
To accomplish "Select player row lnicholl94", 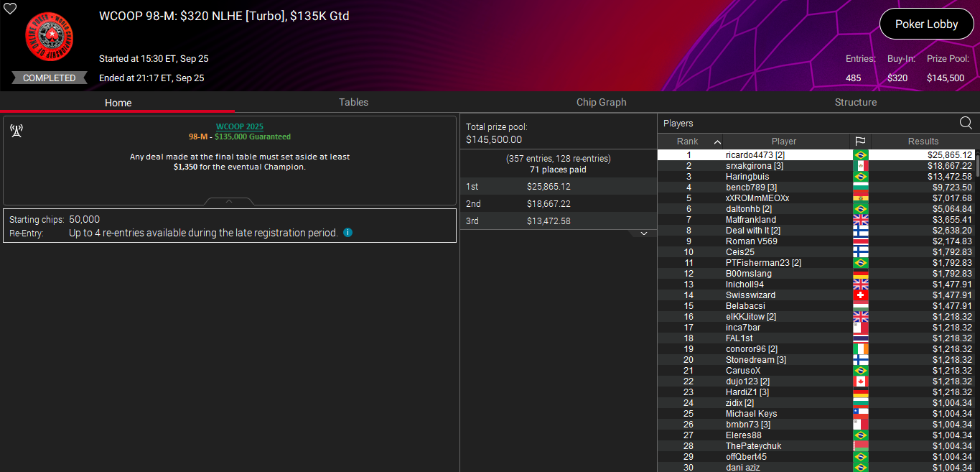I will [x=816, y=284].
